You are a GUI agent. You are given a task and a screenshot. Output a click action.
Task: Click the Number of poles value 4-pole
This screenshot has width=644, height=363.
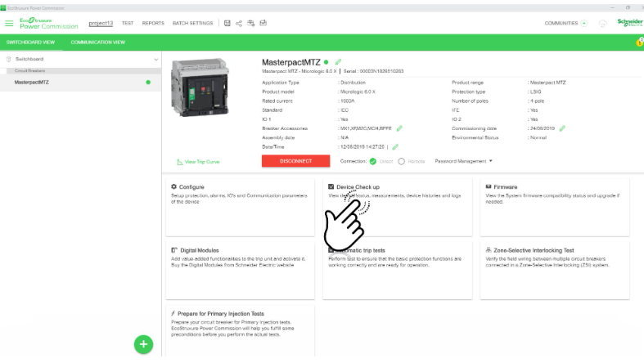(x=537, y=101)
